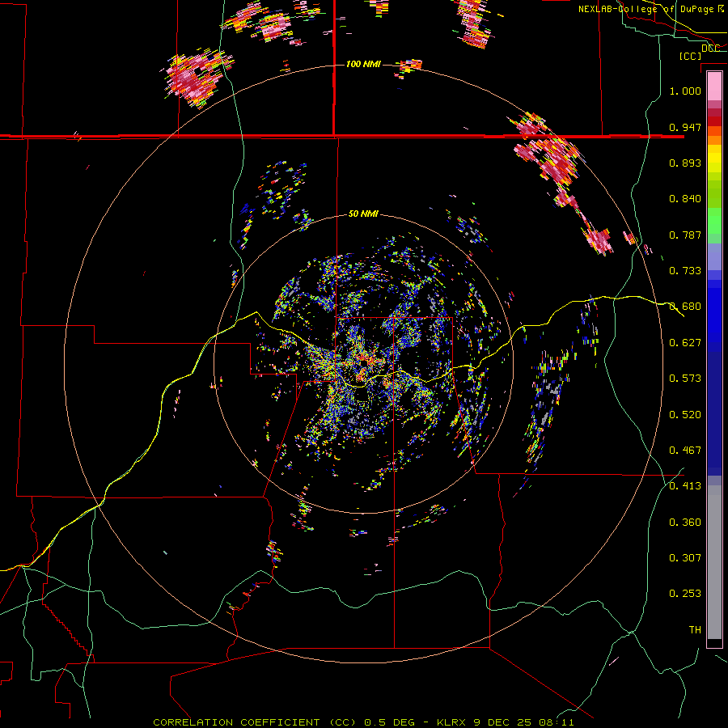Click the 0.627 color scale label

point(685,343)
